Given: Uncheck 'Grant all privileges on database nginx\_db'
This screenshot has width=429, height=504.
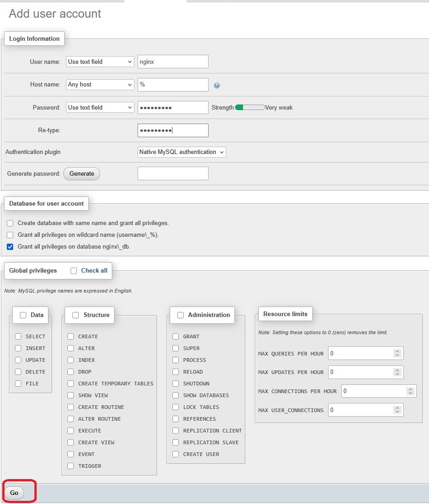Looking at the screenshot, I should 10,247.
